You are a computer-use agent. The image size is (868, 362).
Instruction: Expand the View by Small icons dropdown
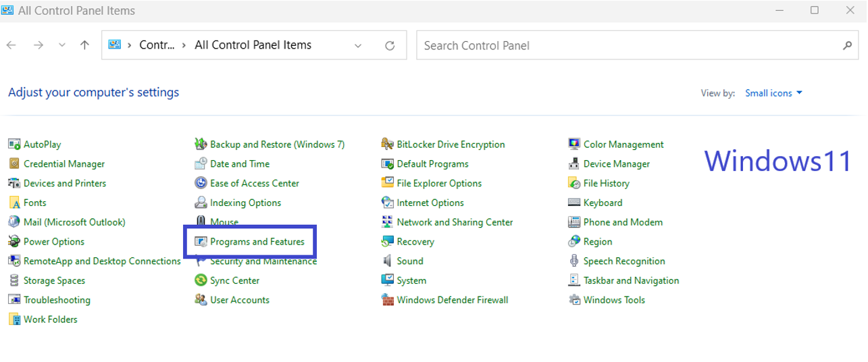coord(773,93)
